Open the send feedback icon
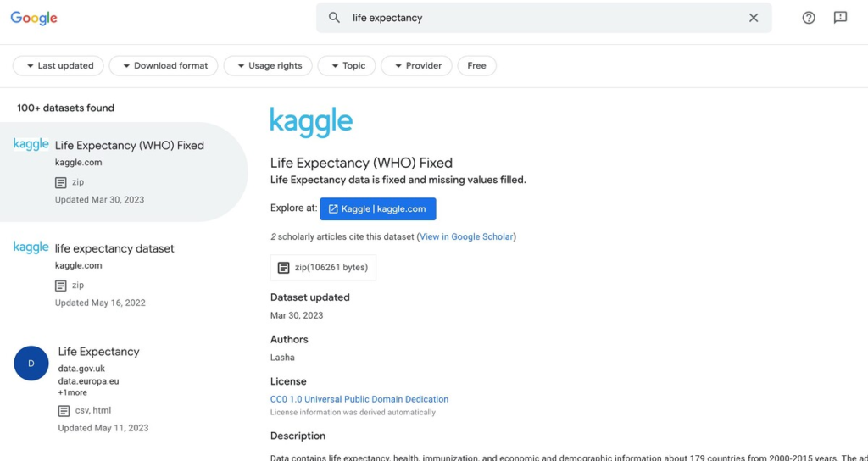The image size is (868, 461). coord(840,18)
